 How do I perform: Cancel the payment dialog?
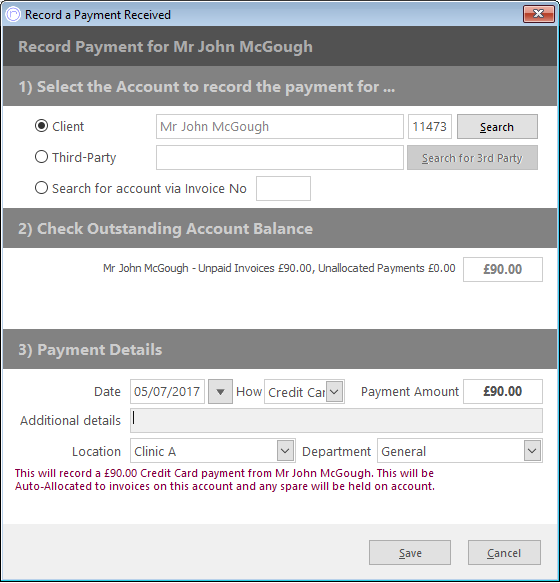(504, 553)
